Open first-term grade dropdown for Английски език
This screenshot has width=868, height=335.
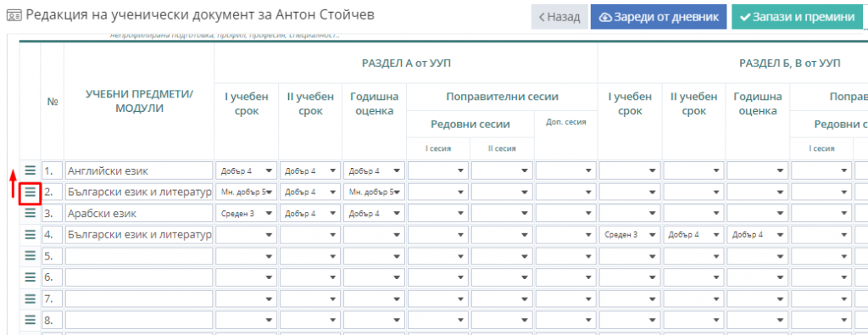[x=247, y=170]
